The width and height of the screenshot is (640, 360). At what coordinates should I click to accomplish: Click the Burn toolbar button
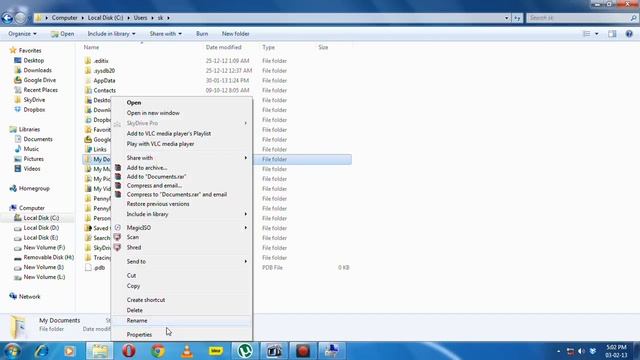202,34
